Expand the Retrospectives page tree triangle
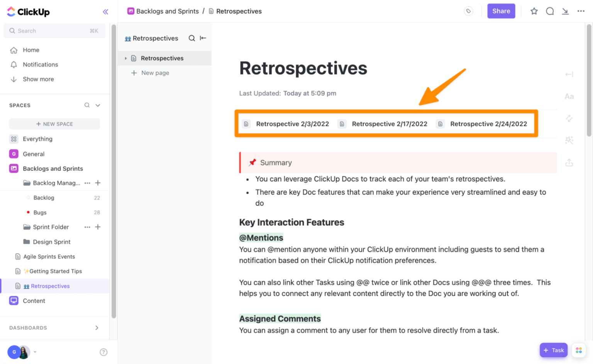This screenshot has width=593, height=364. tap(125, 58)
